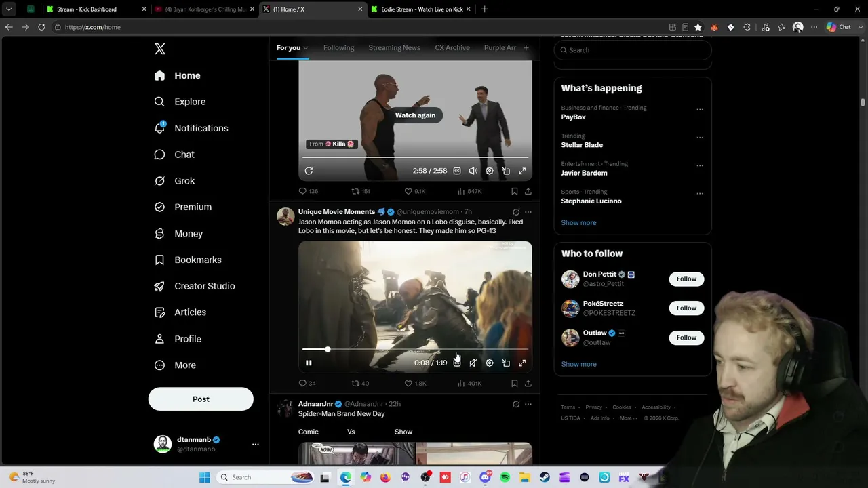Toggle volume on the Killa video
The image size is (868, 488).
coord(473,171)
